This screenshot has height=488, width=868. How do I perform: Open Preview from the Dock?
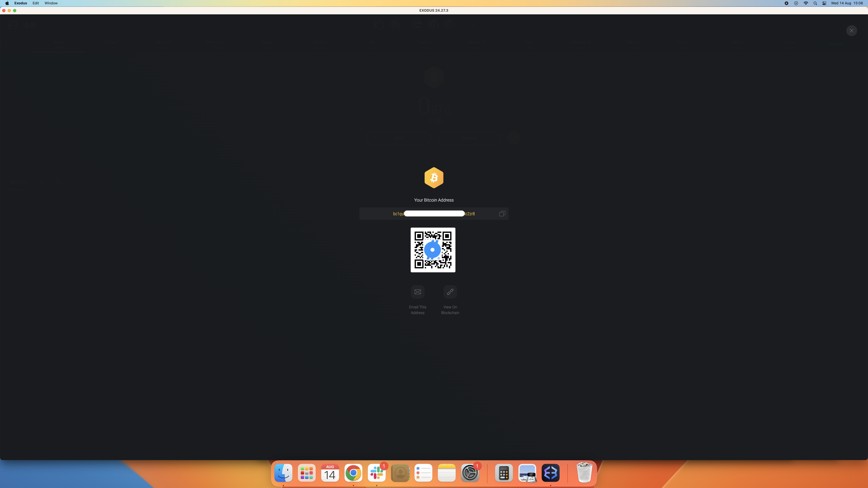pos(527,473)
